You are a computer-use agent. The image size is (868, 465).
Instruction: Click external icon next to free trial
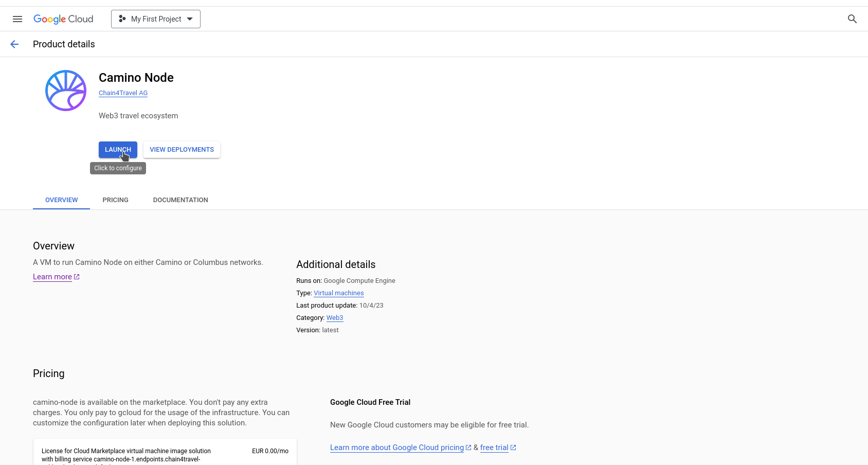(x=513, y=448)
